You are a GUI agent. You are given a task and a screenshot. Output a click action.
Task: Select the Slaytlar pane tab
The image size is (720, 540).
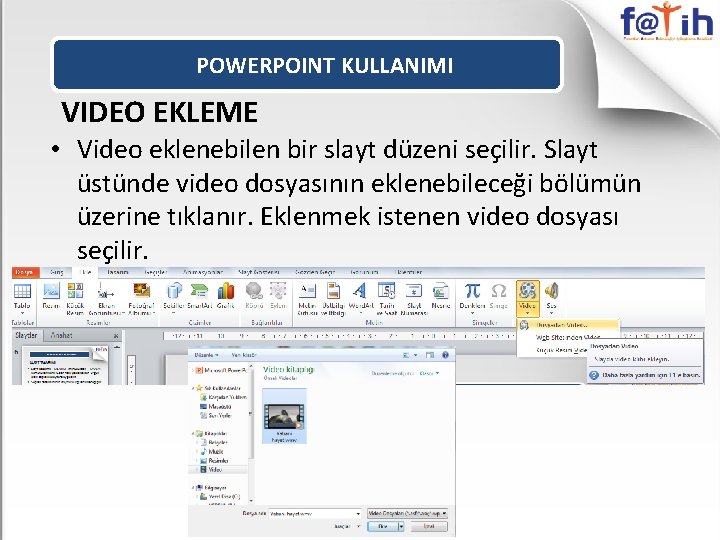[26, 335]
